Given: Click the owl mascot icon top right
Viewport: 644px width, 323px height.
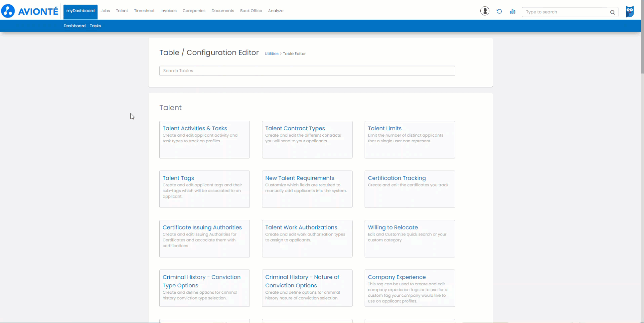Looking at the screenshot, I should 630,11.
